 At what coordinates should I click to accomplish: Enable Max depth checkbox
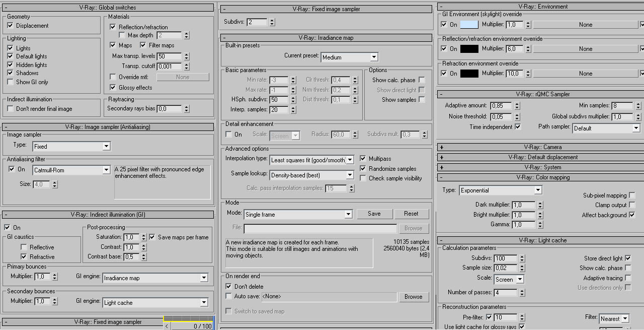click(x=122, y=35)
